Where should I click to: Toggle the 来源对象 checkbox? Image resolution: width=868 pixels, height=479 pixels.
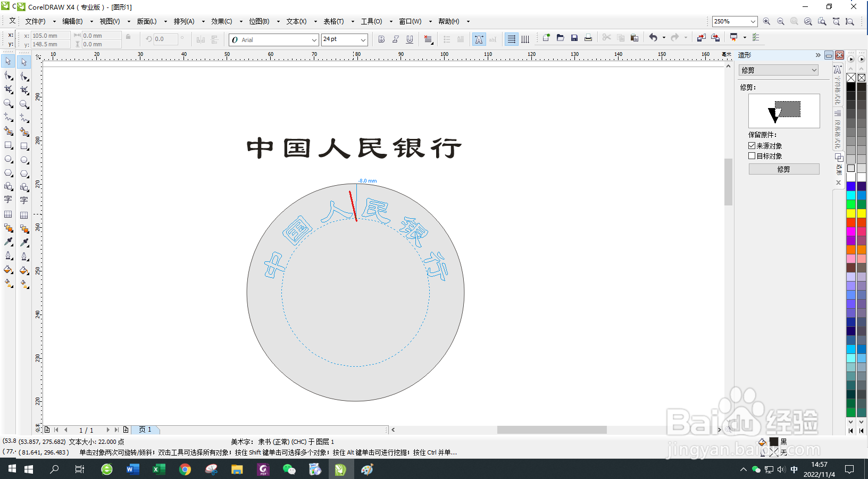coord(752,145)
